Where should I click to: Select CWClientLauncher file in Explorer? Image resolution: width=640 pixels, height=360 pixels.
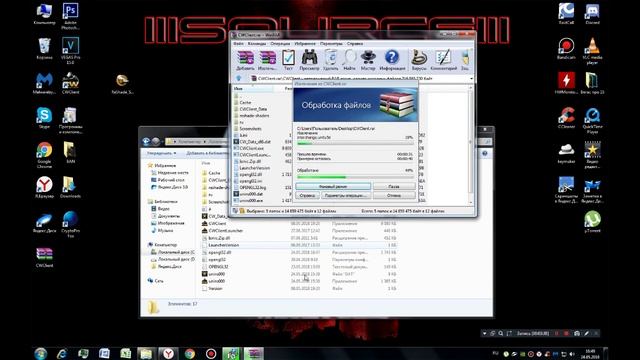[225, 231]
